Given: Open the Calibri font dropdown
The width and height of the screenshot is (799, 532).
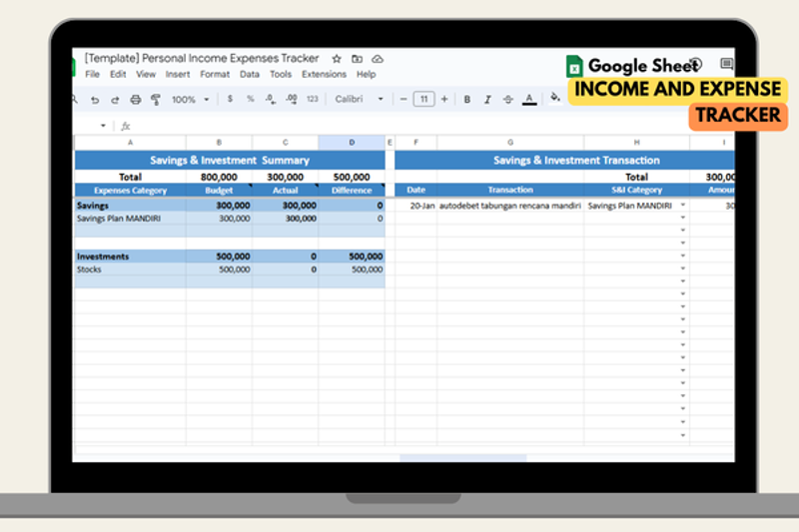Looking at the screenshot, I should click(x=359, y=99).
